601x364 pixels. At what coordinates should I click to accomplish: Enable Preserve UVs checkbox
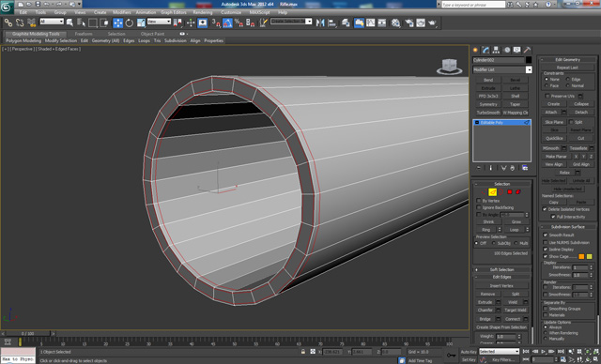click(547, 96)
